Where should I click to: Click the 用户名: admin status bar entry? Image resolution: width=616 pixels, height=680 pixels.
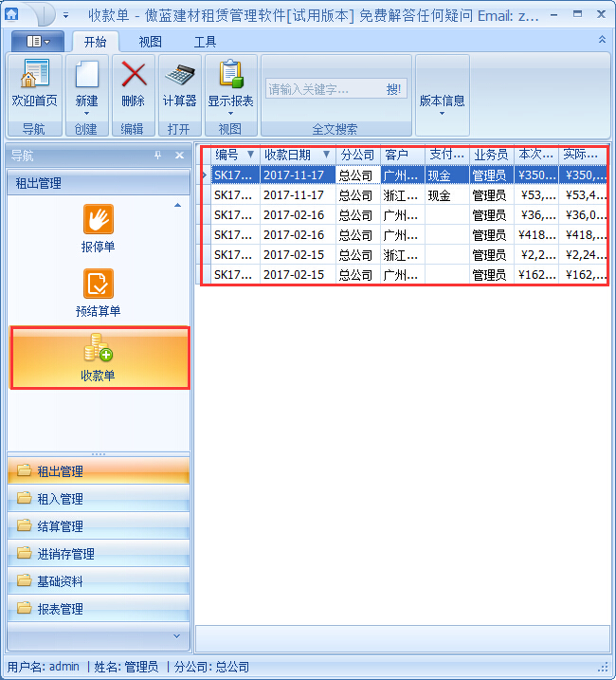click(x=44, y=667)
